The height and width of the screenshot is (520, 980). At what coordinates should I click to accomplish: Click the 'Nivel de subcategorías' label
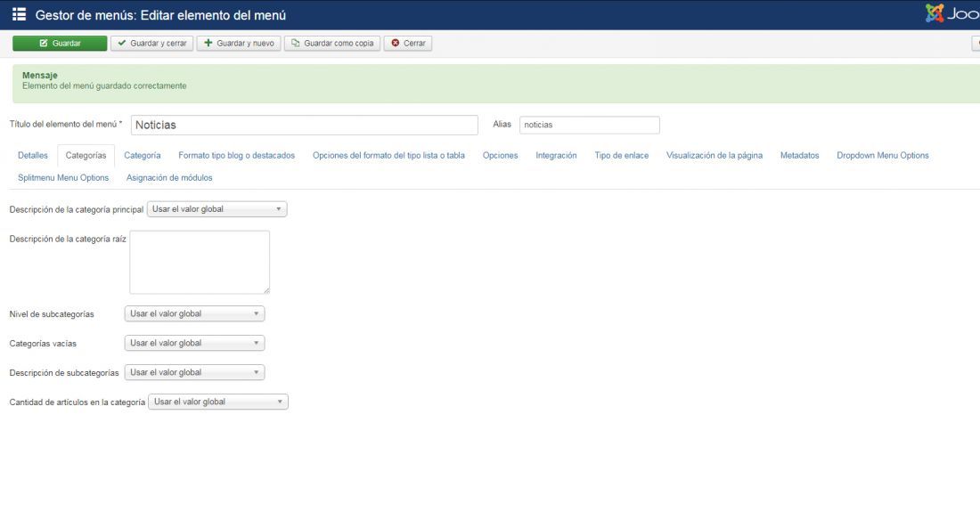52,314
